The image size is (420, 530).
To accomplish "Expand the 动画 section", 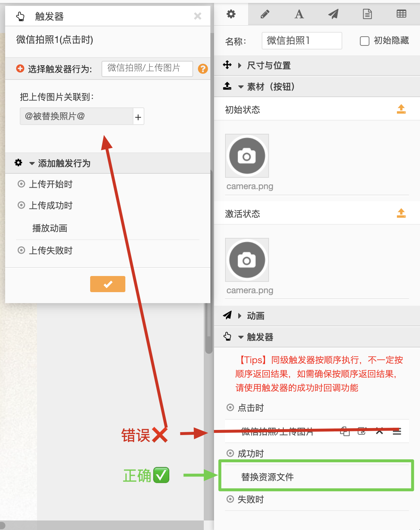I will coord(255,316).
